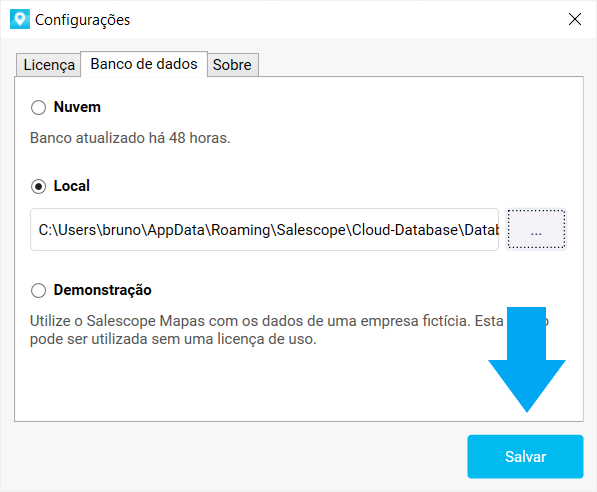Click the bold Nuvem label text
The width and height of the screenshot is (597, 492).
[77, 107]
